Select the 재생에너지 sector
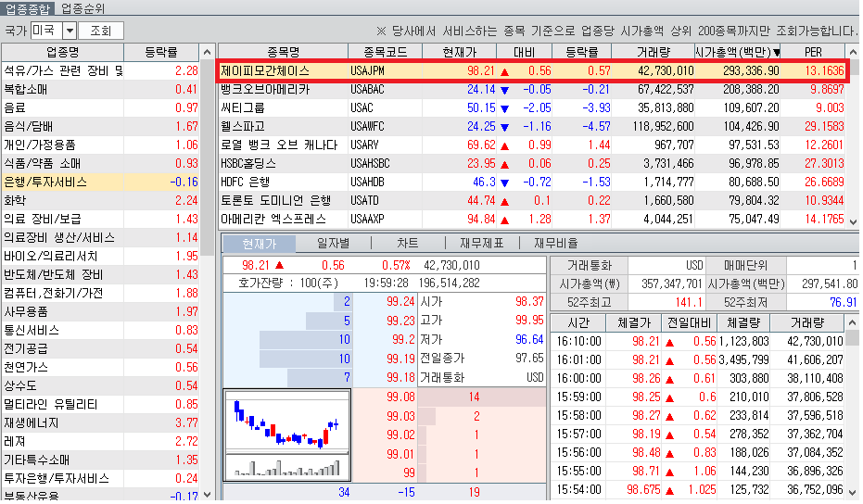The height and width of the screenshot is (504, 863). [x=101, y=422]
